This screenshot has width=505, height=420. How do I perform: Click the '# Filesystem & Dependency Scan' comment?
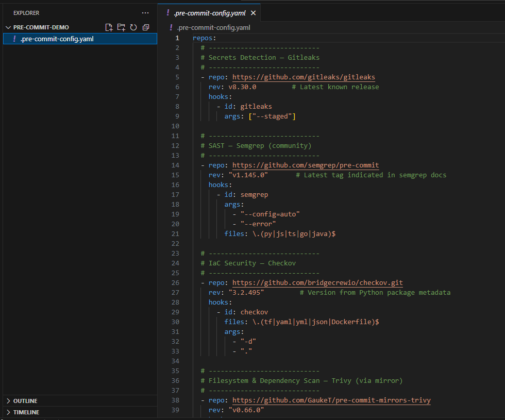301,381
